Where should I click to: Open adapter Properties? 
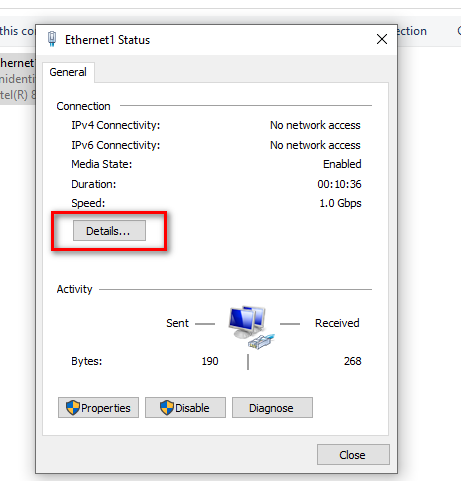[98, 407]
